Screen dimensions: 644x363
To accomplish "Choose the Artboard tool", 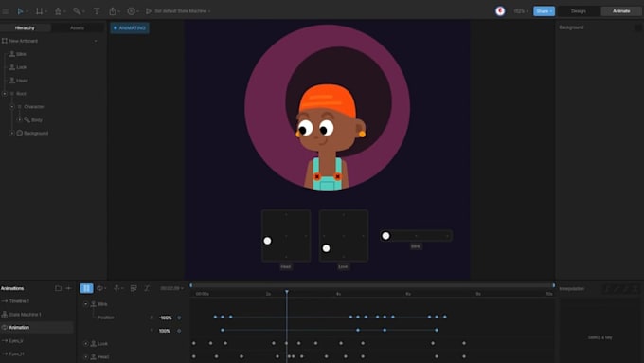I will [39, 11].
